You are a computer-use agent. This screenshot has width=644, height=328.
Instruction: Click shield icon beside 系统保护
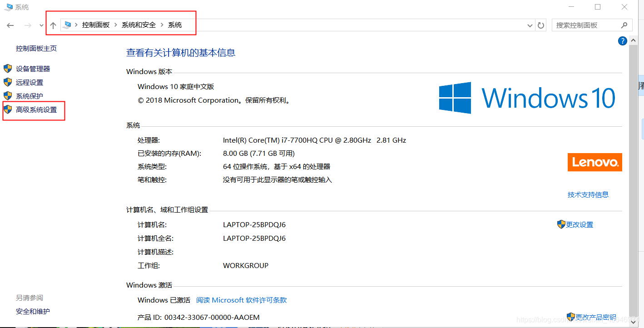8,96
